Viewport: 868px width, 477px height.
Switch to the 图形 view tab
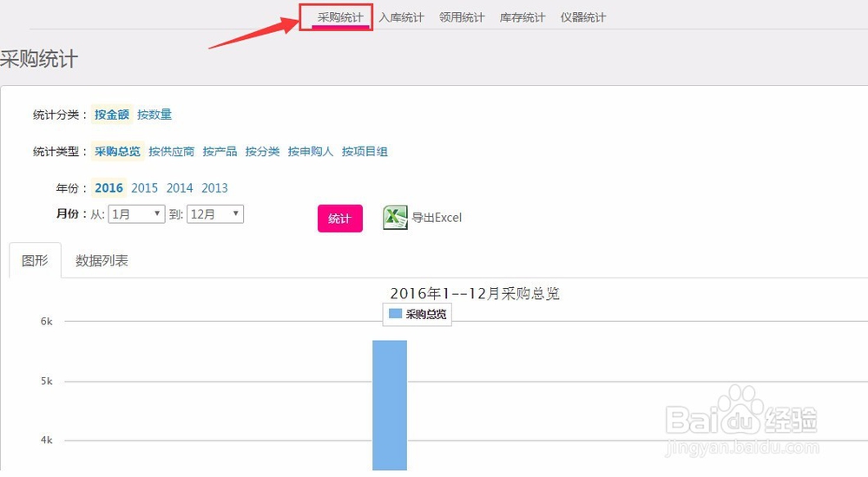click(35, 261)
